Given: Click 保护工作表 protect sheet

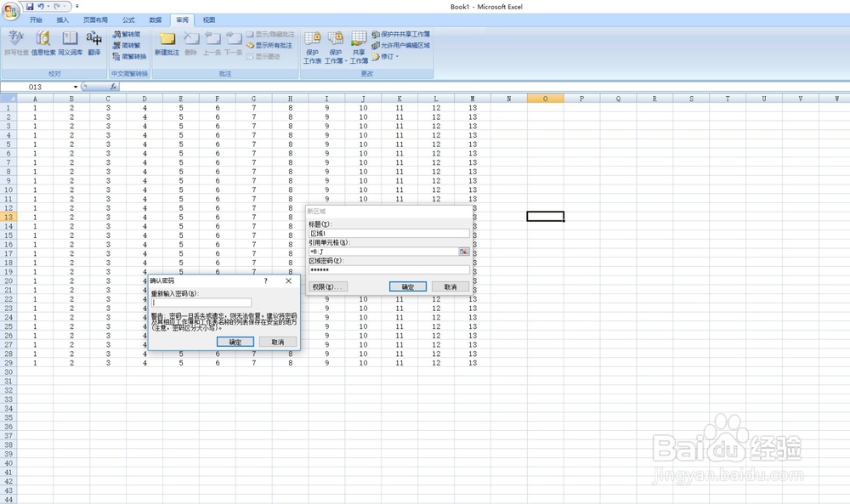Looking at the screenshot, I should click(312, 47).
